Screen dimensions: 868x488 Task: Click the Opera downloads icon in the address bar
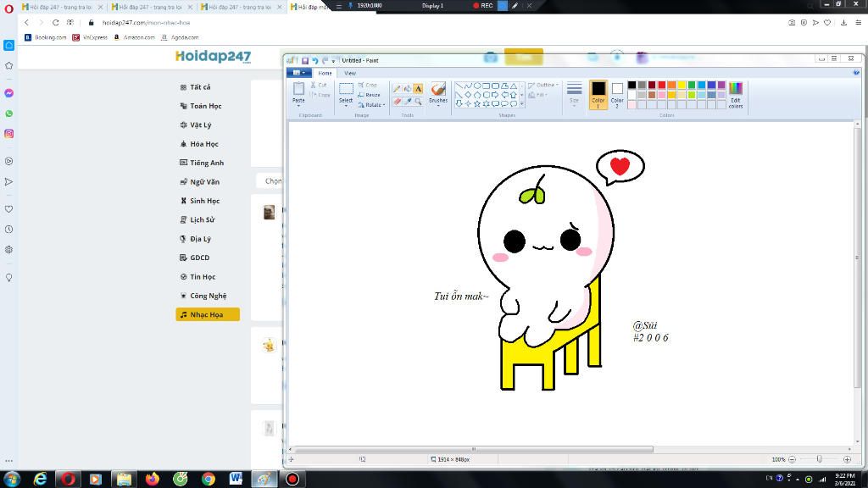click(x=843, y=23)
